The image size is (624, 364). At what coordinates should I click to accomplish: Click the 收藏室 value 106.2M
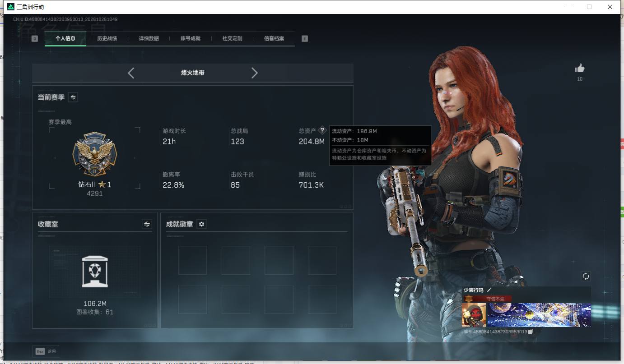pos(95,304)
